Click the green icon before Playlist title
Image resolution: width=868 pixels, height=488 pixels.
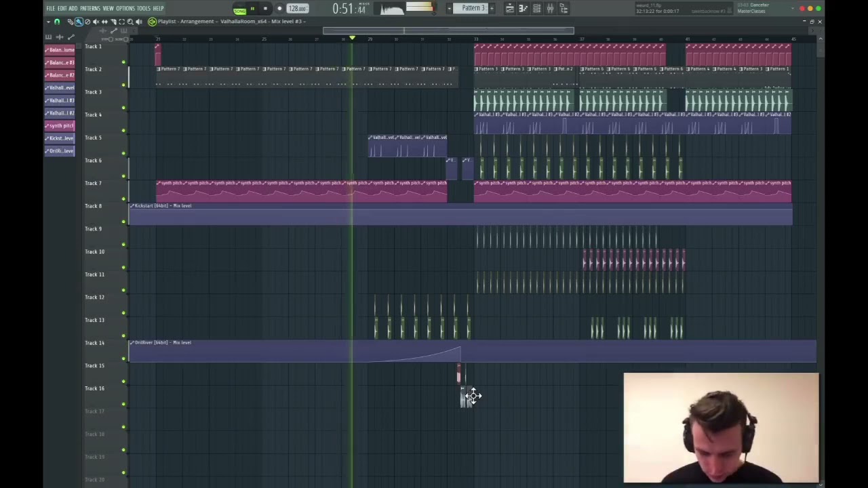pyautogui.click(x=152, y=22)
